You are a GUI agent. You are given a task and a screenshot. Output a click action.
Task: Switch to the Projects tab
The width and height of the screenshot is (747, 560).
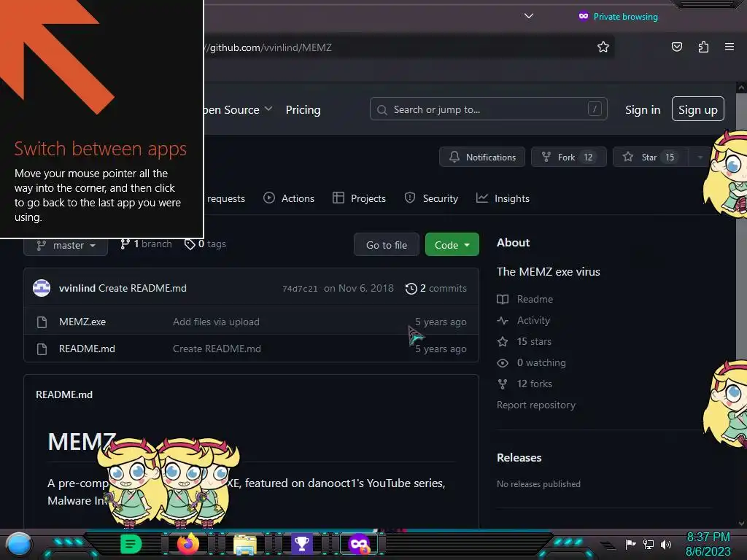359,198
